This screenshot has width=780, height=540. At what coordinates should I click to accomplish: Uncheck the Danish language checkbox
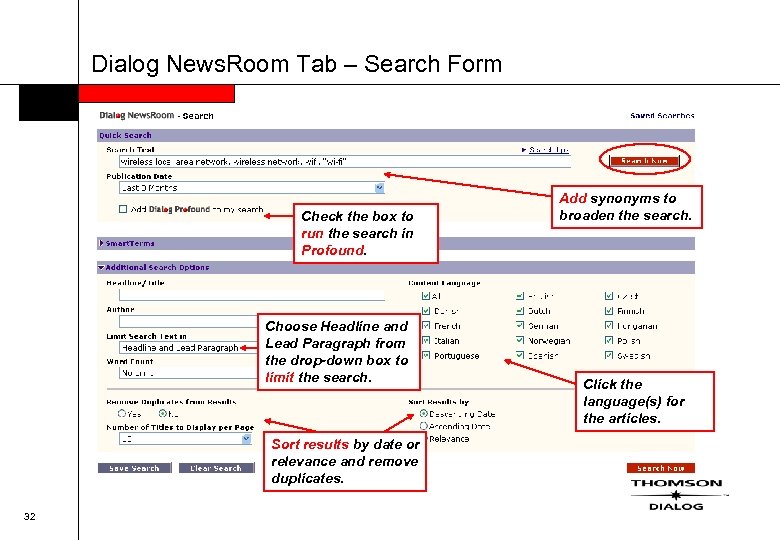coord(426,311)
